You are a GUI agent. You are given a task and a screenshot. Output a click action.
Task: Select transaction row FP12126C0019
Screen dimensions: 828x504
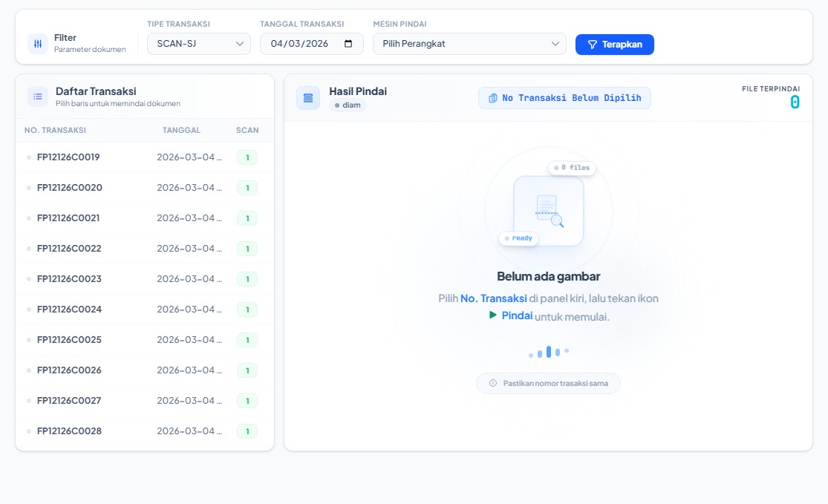[68, 157]
